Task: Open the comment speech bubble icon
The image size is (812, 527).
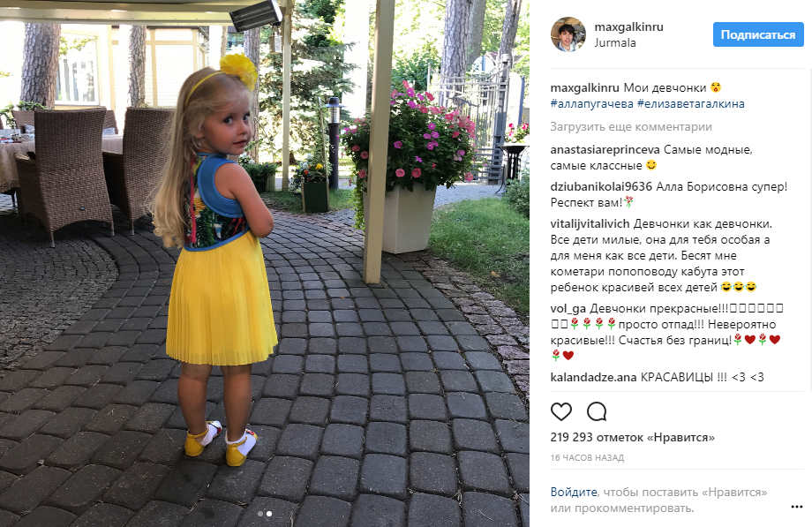Action: (597, 411)
